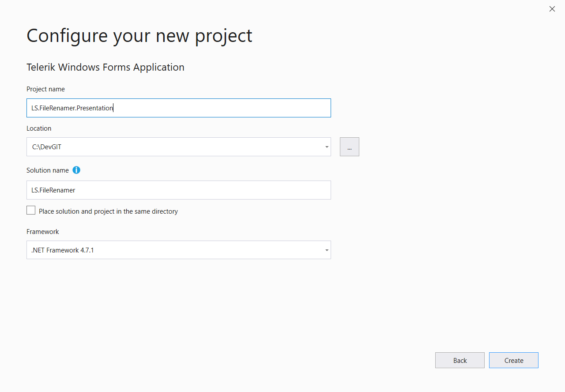Image resolution: width=565 pixels, height=392 pixels.
Task: Click the Project name label
Action: [45, 89]
